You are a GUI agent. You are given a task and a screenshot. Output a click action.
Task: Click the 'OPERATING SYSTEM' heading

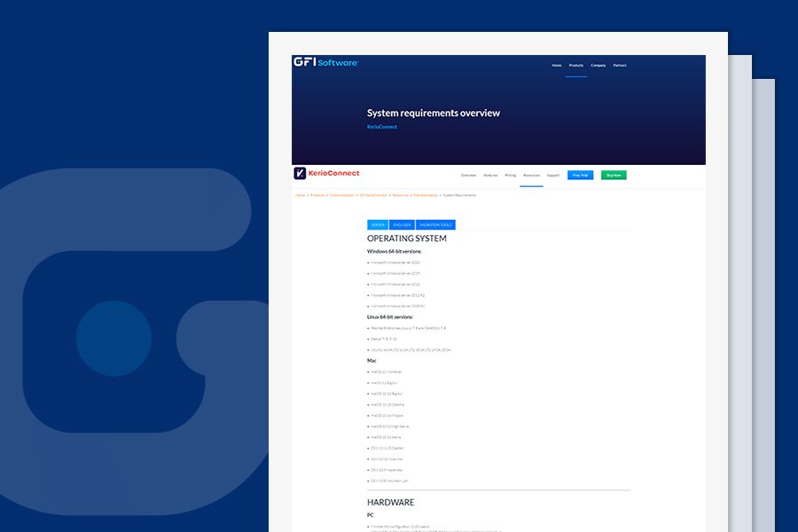click(x=407, y=239)
